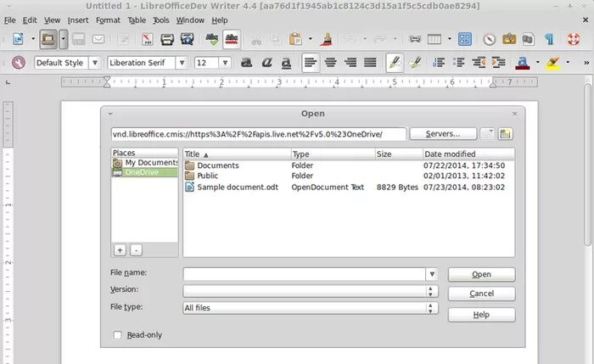
Task: Open the Insert menu
Action: pyautogui.click(x=78, y=20)
